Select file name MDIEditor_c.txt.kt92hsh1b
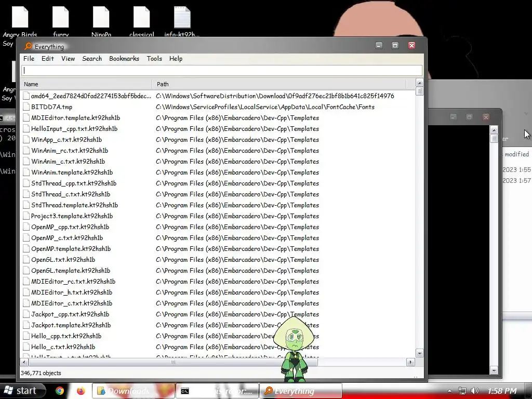 [x=72, y=303]
